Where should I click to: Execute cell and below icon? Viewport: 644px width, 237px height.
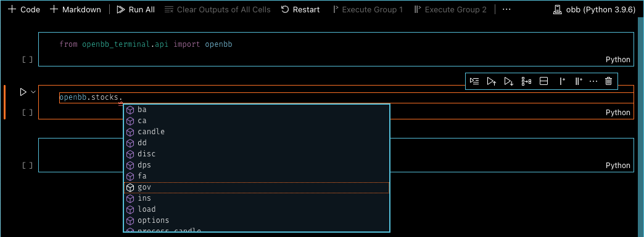[x=509, y=81]
